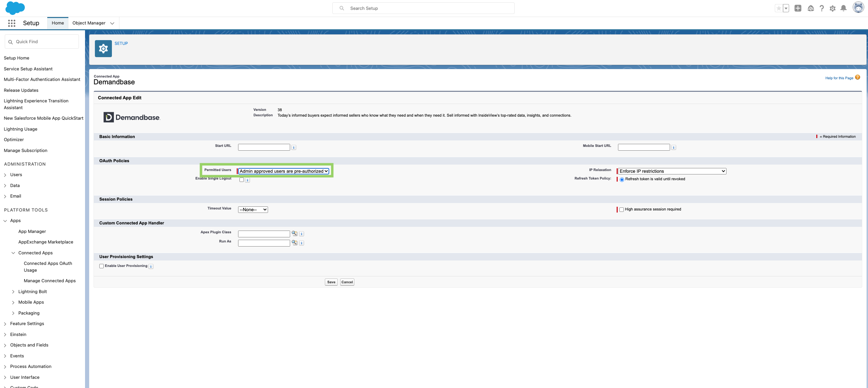Image resolution: width=868 pixels, height=388 pixels.
Task: Open Release Updates in sidebar
Action: pos(21,90)
